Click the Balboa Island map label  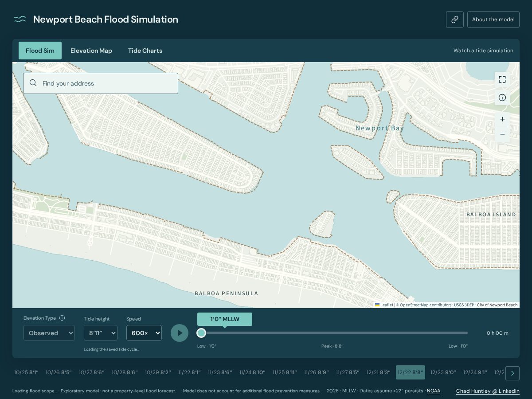[x=491, y=215]
